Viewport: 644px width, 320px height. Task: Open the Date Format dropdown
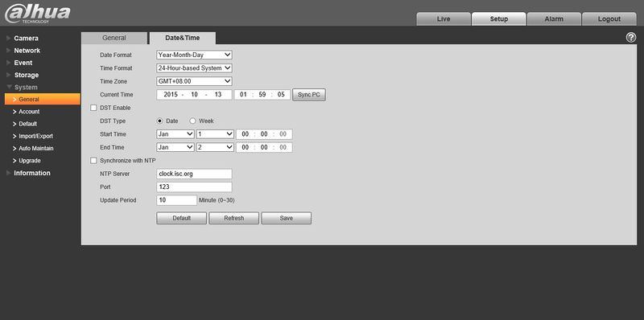pos(194,55)
